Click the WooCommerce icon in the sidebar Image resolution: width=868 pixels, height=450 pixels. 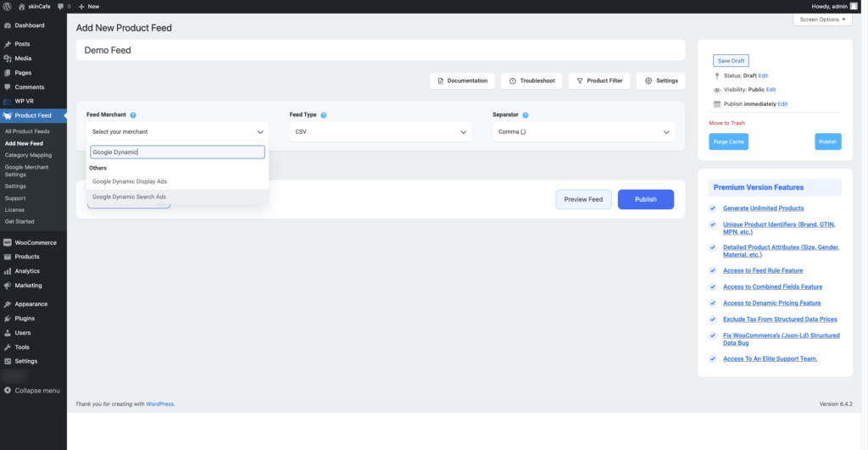(7, 242)
